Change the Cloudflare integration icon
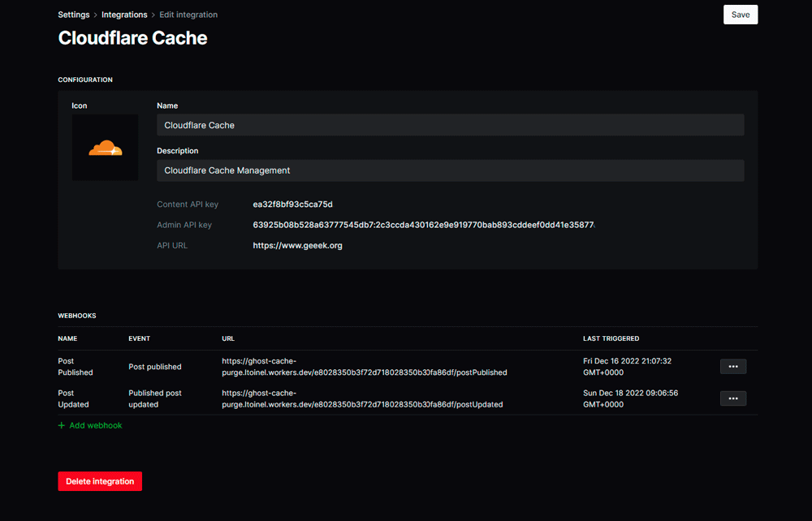812x521 pixels. (x=105, y=148)
